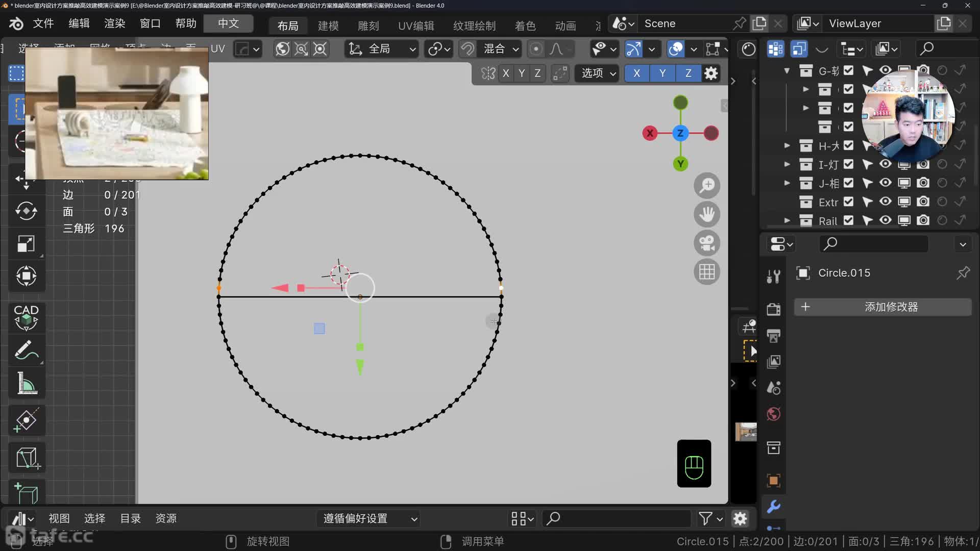The image size is (980, 551).
Task: Click the zoom magnifier viewport button
Action: coord(707,185)
